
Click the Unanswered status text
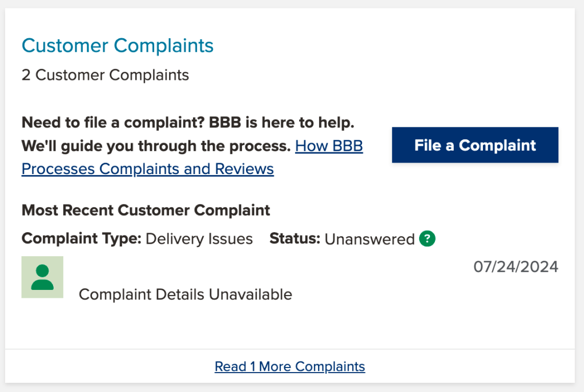(369, 239)
